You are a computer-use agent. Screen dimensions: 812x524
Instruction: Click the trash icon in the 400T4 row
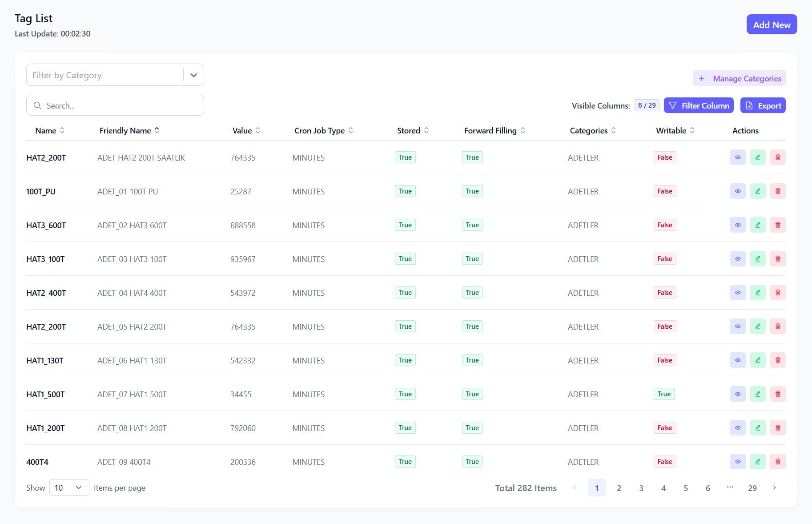click(x=778, y=462)
